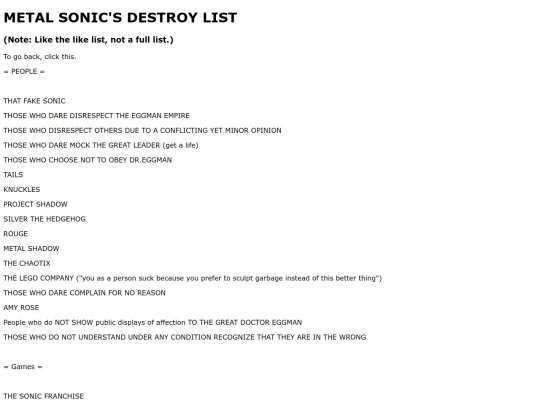Click THE SONIC FRANCHISE entry
The image size is (540, 405).
point(44,396)
